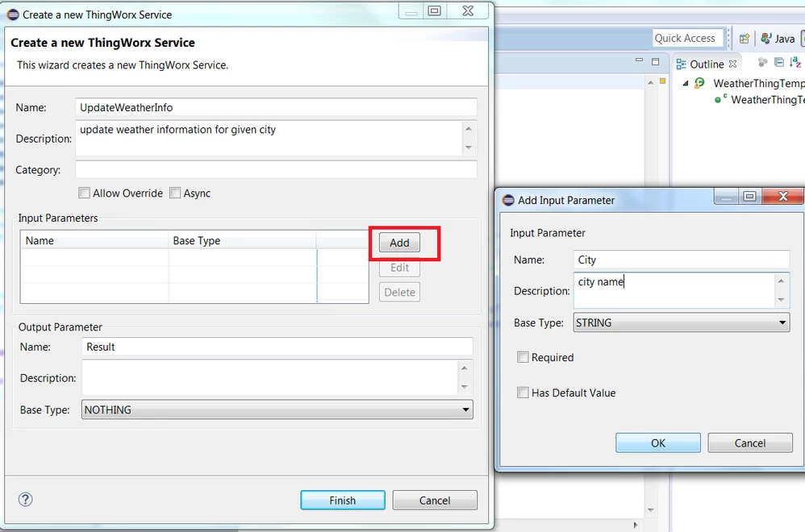805x532 pixels.
Task: Click the Collapse All icon in Outline toolbar
Action: (x=778, y=63)
